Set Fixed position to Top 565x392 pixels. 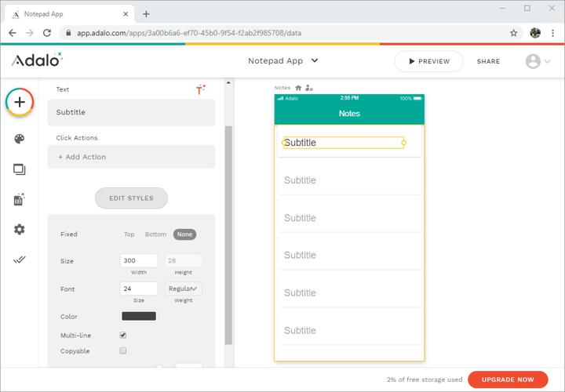pos(129,234)
